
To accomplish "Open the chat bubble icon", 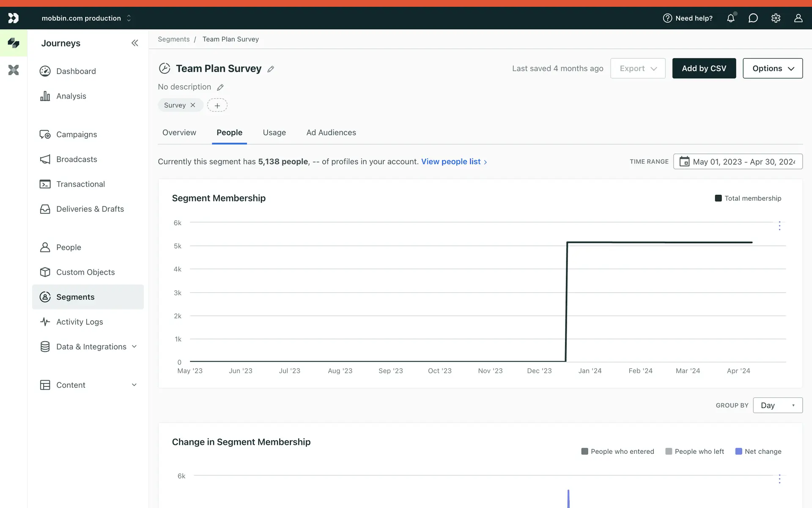I will coord(753,18).
